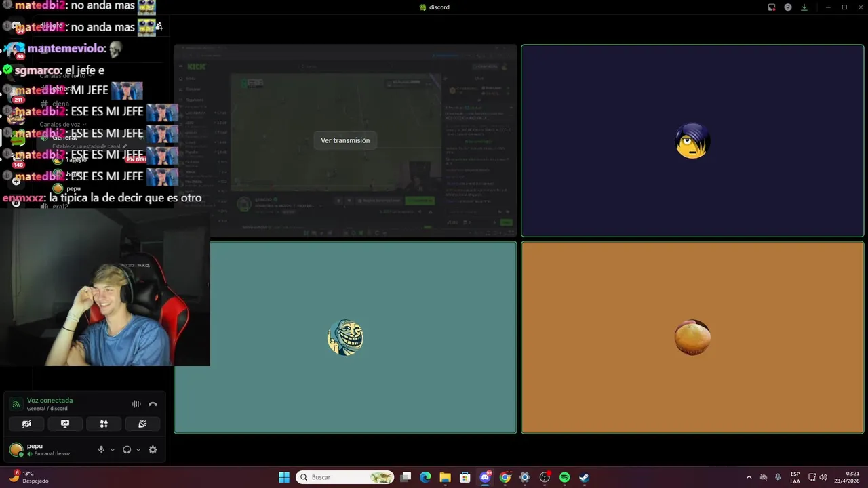This screenshot has width=868, height=488.
Task: Deafen with the headphones icon
Action: pyautogui.click(x=127, y=449)
